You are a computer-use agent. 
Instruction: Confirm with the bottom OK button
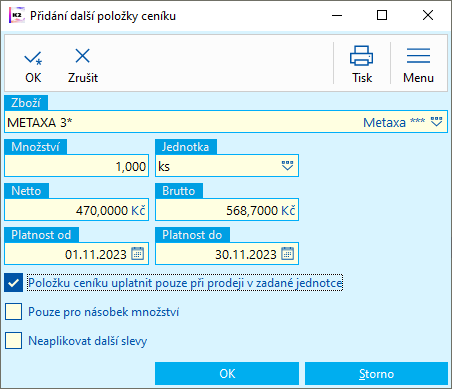pos(227,374)
